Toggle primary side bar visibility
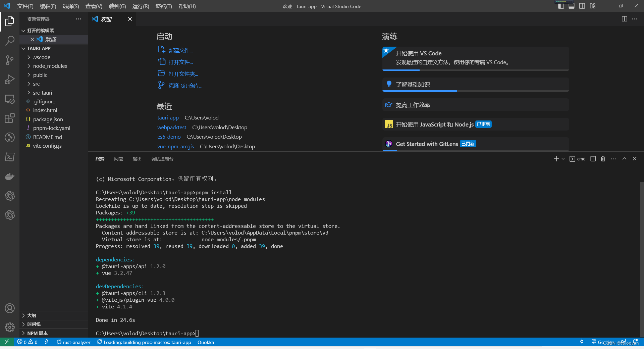 [x=561, y=6]
